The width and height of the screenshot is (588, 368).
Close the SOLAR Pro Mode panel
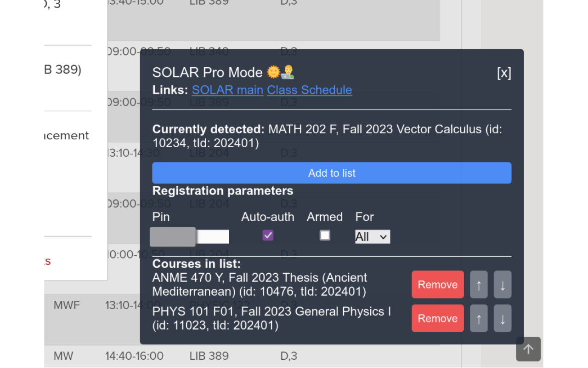coord(504,73)
